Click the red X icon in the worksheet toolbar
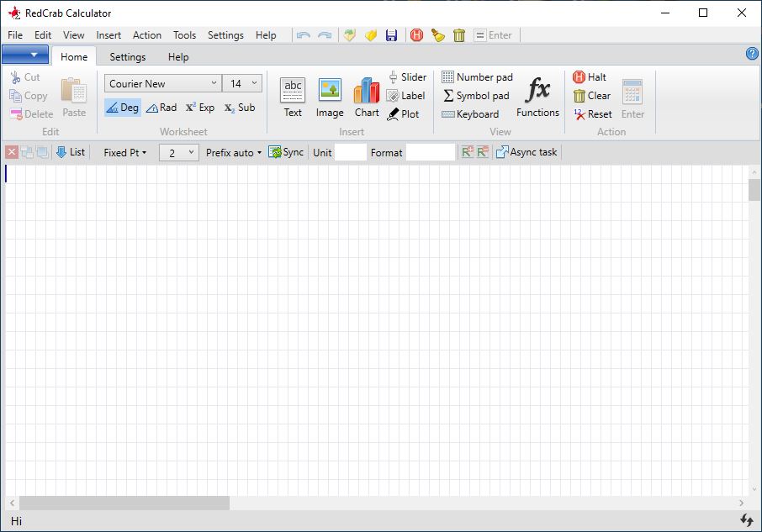This screenshot has height=532, width=762. (x=12, y=152)
